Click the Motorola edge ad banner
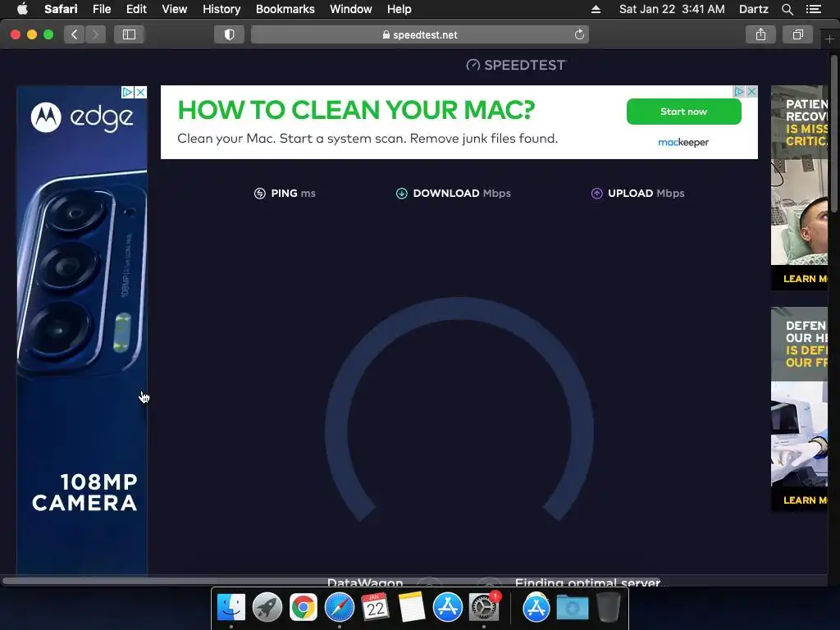The image size is (840, 630). point(82,331)
